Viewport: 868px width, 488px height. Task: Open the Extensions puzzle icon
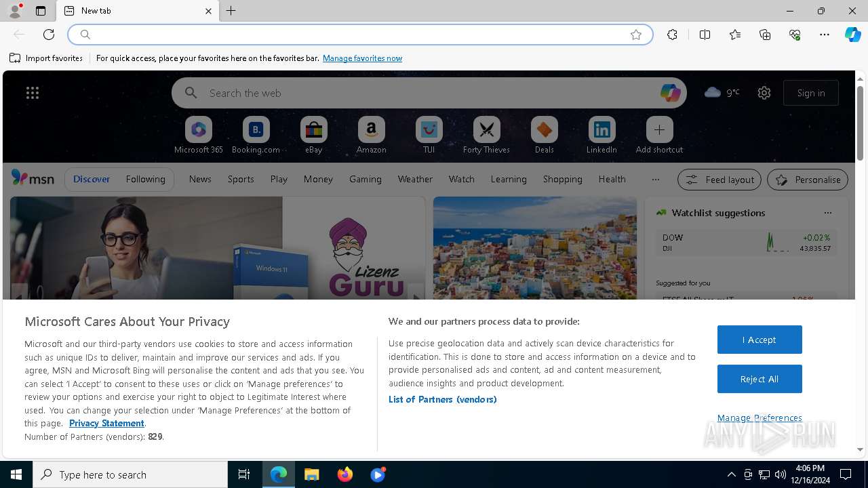click(x=672, y=35)
